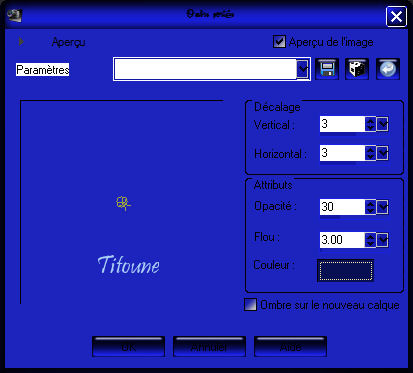Open the Horizontal offset slider dropdown

coord(382,153)
